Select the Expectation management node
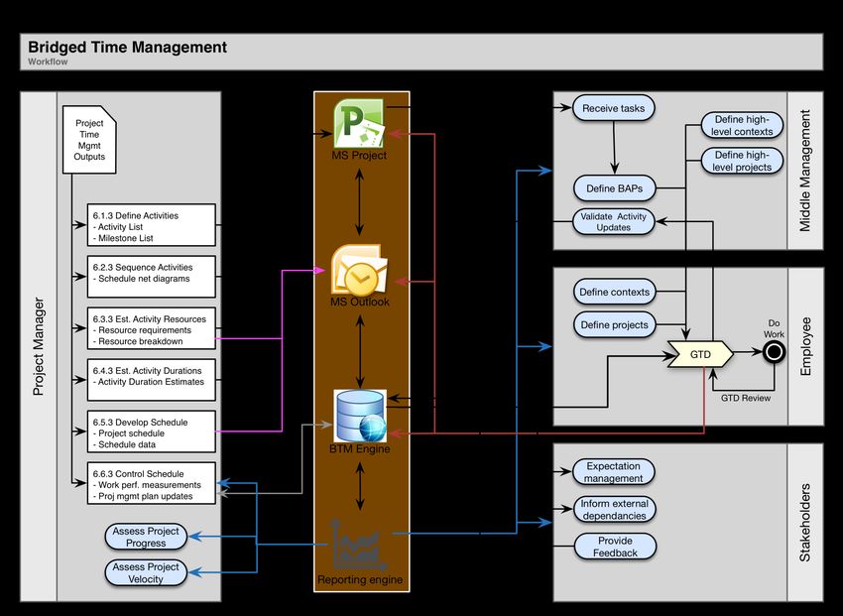Image resolution: width=843 pixels, height=616 pixels. coord(614,472)
